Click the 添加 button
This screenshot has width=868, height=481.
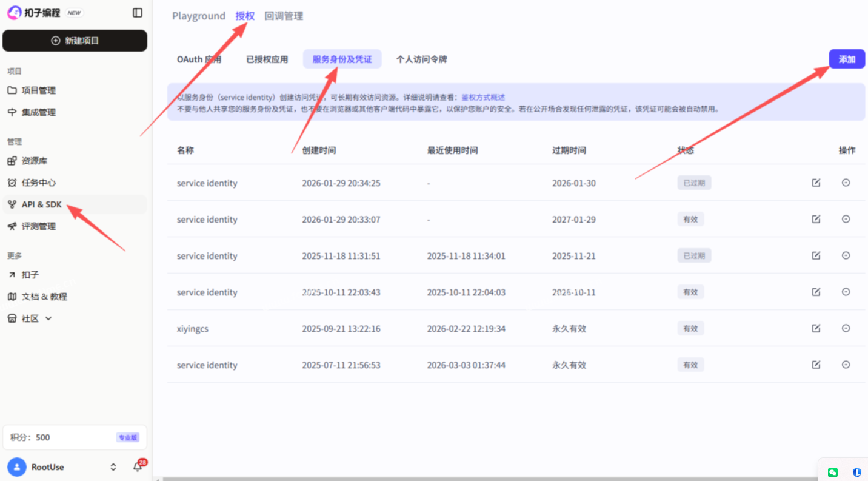(847, 59)
